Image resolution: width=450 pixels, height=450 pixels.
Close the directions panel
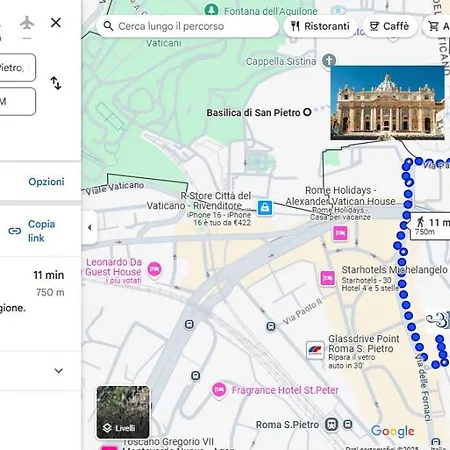click(x=56, y=23)
